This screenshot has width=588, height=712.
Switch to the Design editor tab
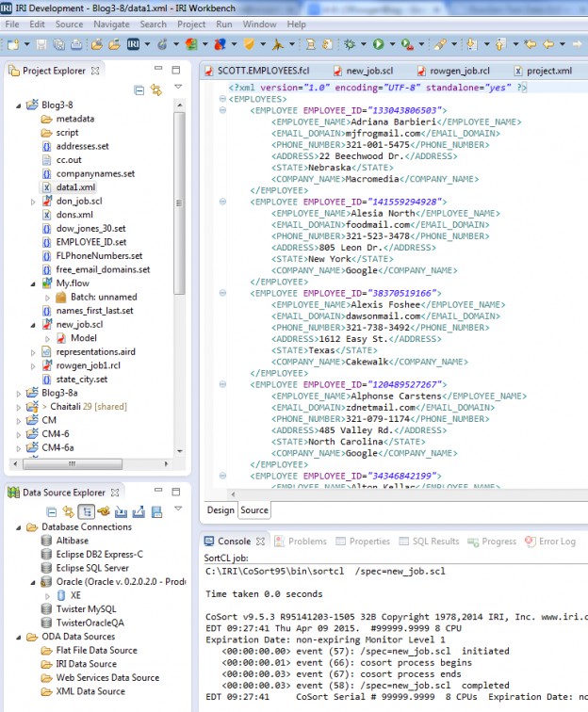tap(220, 510)
